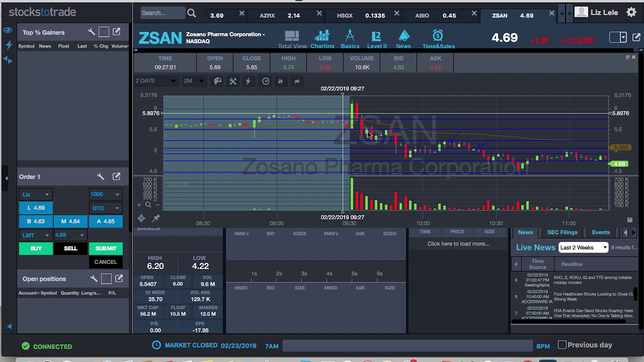
Task: Open the settings gear icon
Action: point(631,13)
